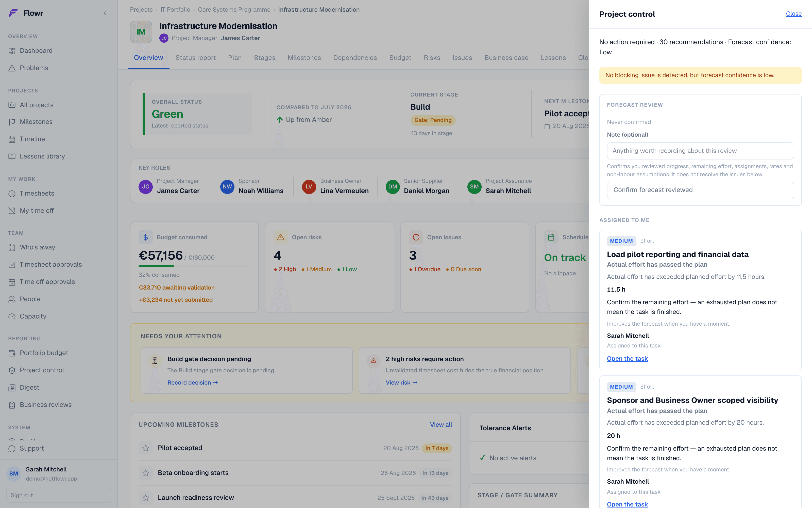Click the Projects breadcrumb
The height and width of the screenshot is (508, 812).
coord(141,10)
